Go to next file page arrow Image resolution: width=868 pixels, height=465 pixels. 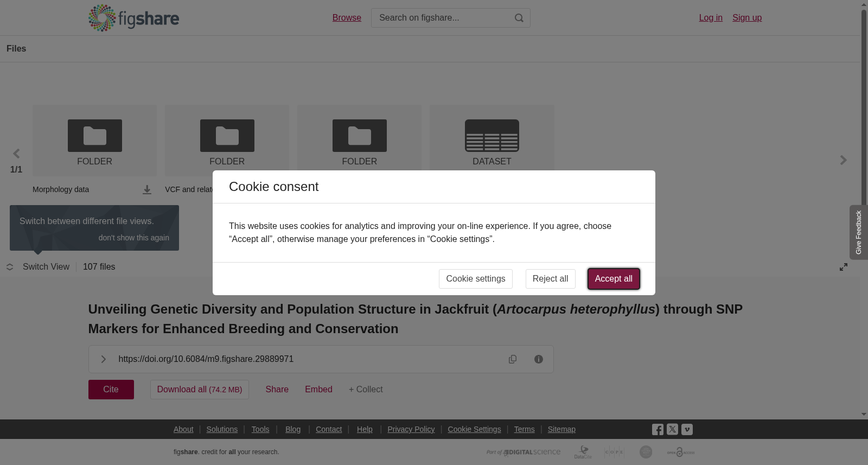pyautogui.click(x=843, y=160)
